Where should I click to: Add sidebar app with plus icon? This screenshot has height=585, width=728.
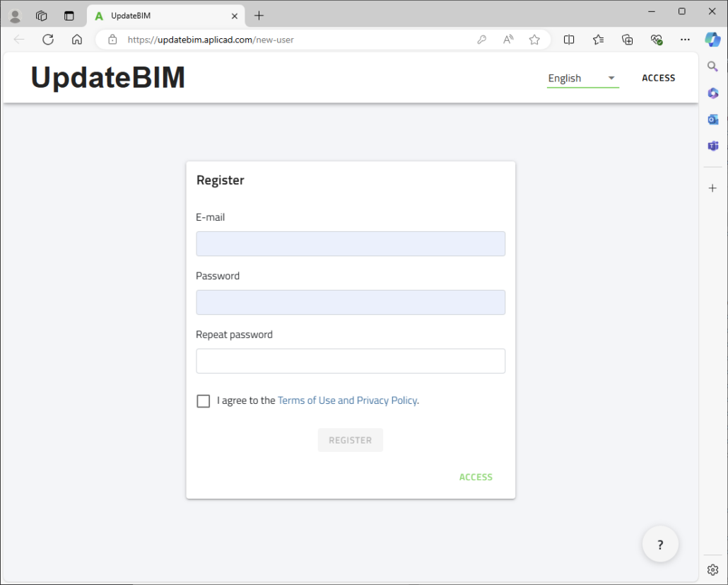(x=712, y=188)
